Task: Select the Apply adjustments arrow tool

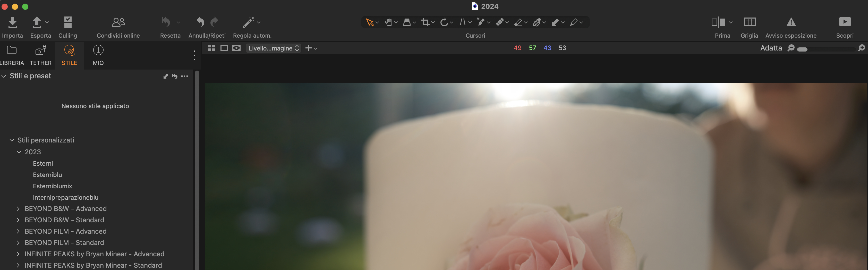Action: tap(555, 22)
